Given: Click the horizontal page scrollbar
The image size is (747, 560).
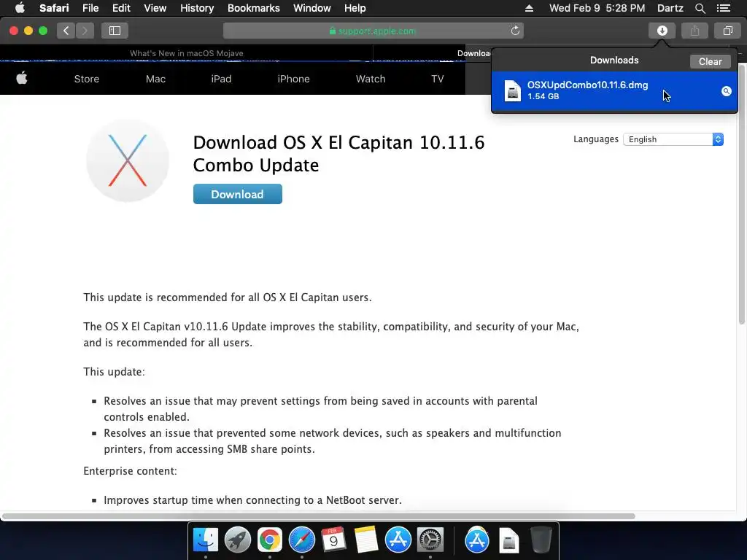Looking at the screenshot, I should [x=318, y=516].
